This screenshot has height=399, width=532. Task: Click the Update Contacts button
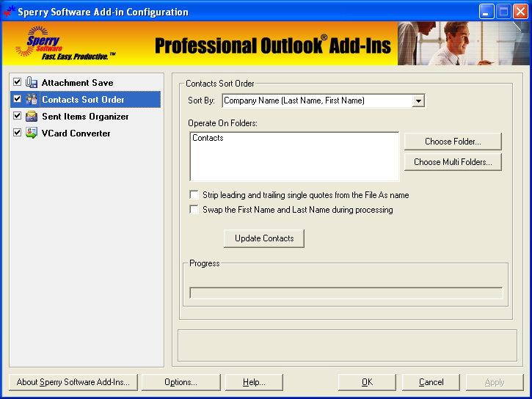(264, 238)
